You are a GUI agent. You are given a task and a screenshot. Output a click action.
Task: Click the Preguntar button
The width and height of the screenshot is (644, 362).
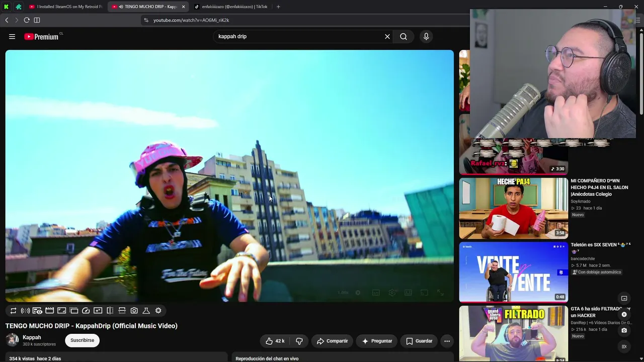377,341
